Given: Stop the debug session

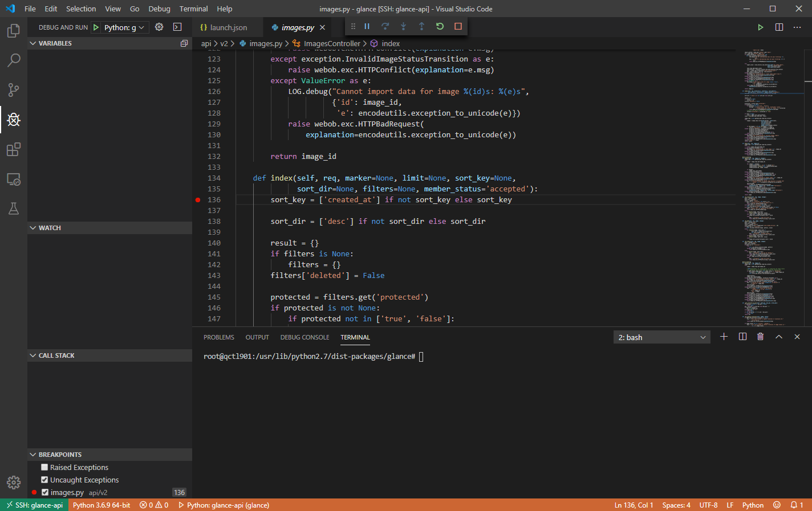Looking at the screenshot, I should pyautogui.click(x=458, y=26).
